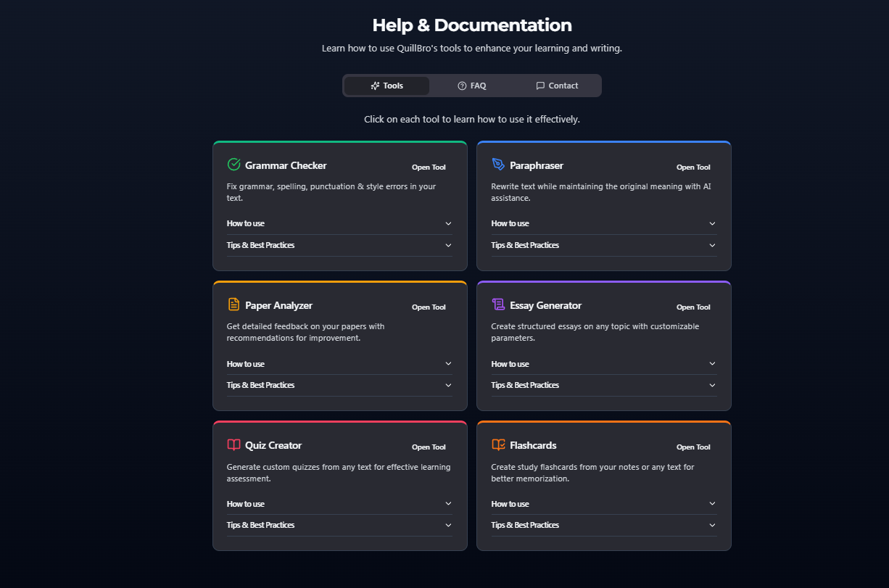Click the Quiz Creator open-book icon
The width and height of the screenshot is (889, 588).
[x=233, y=444]
